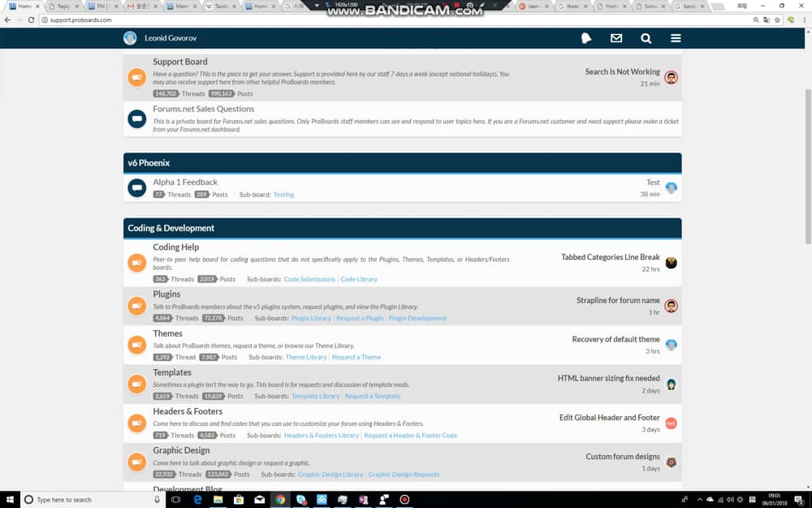Image resolution: width=812 pixels, height=508 pixels.
Task: Open the Headers & Footers Library sub-board
Action: 321,436
